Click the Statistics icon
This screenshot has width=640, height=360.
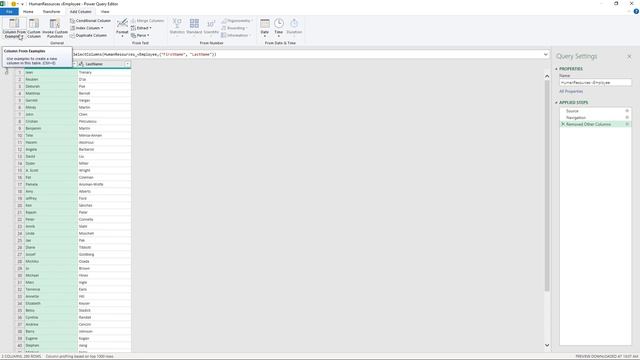point(177,23)
